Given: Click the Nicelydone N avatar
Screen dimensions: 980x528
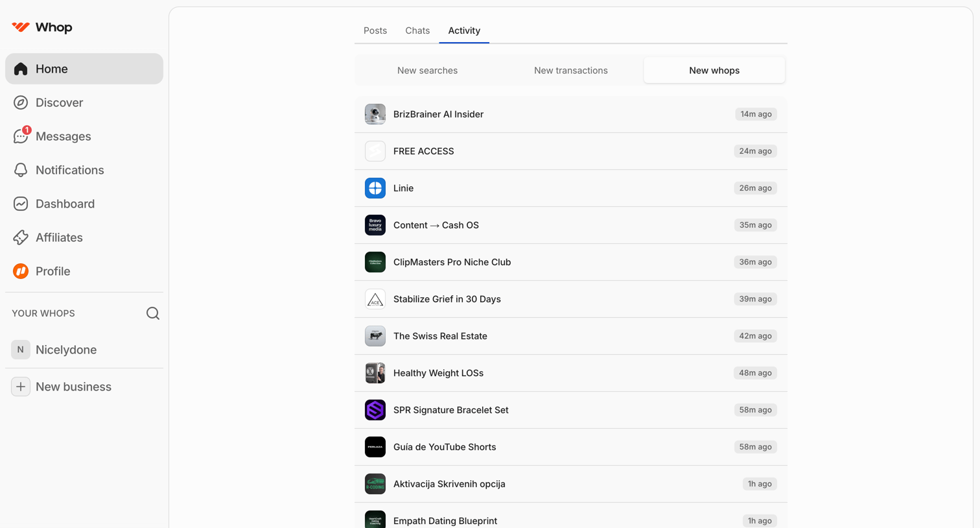Looking at the screenshot, I should coord(21,350).
